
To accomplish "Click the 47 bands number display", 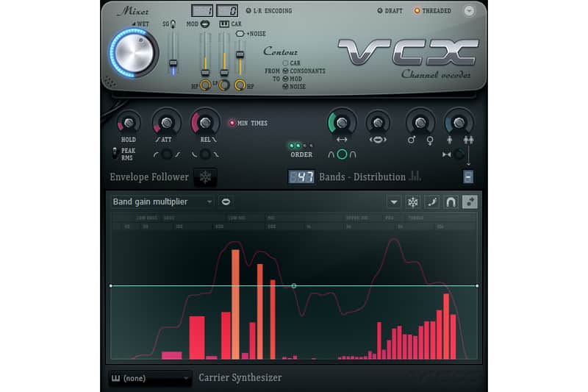I will point(301,177).
